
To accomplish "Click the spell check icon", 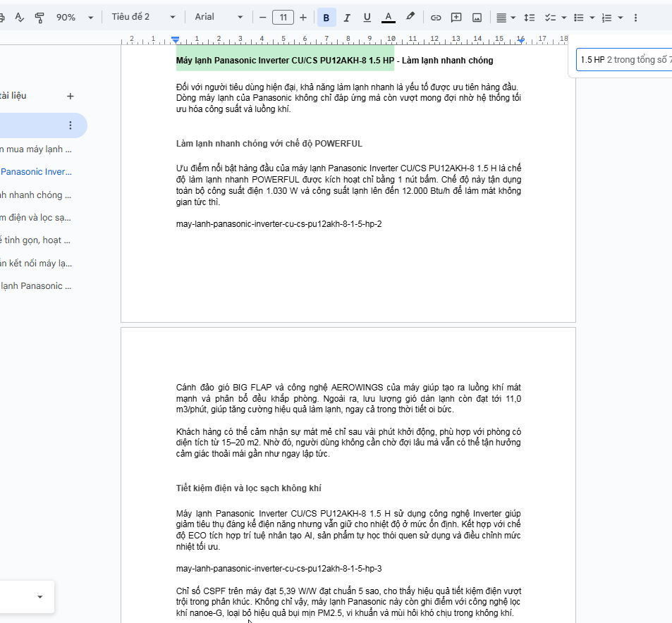I will [19, 18].
